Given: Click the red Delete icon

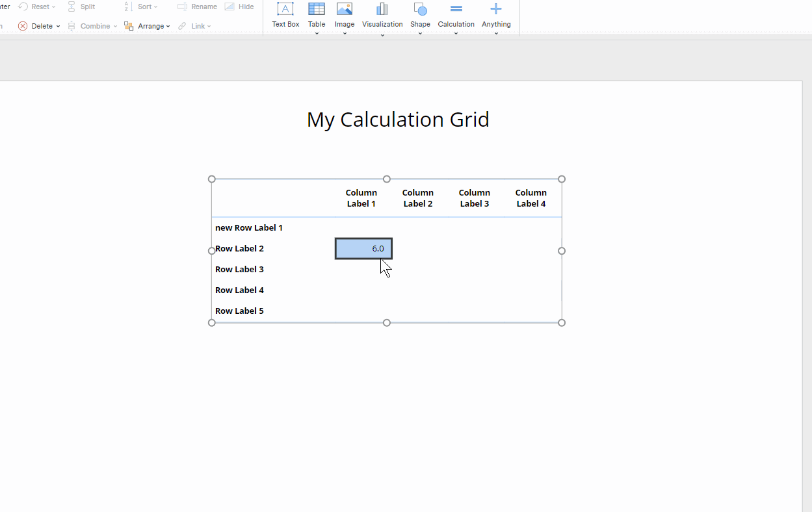Looking at the screenshot, I should 23,26.
